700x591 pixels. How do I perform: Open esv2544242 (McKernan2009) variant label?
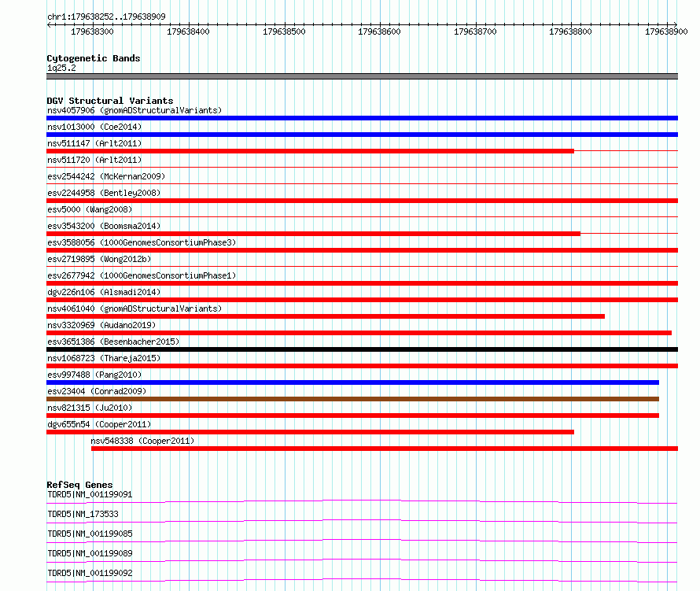click(106, 176)
